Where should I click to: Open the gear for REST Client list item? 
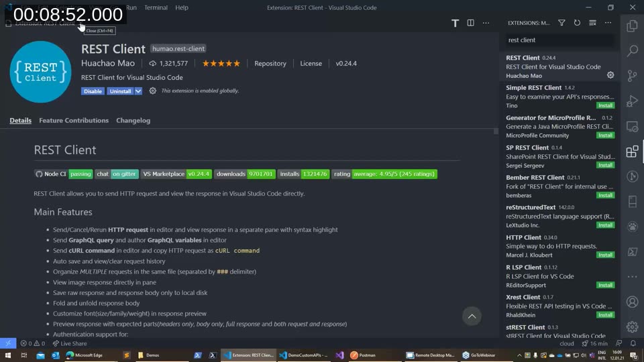point(610,75)
